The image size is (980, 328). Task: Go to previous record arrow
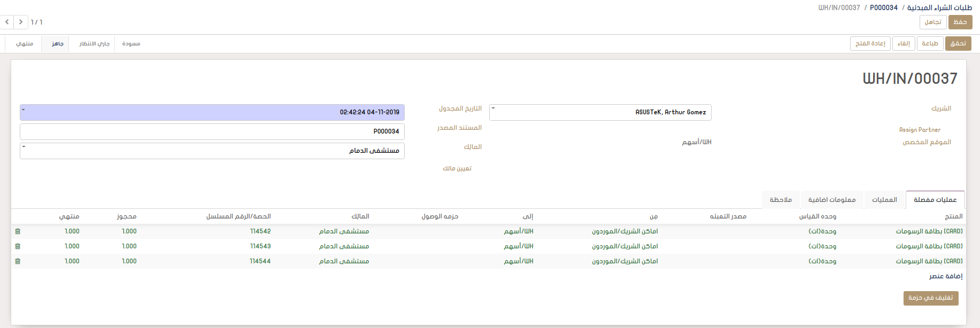(7, 22)
